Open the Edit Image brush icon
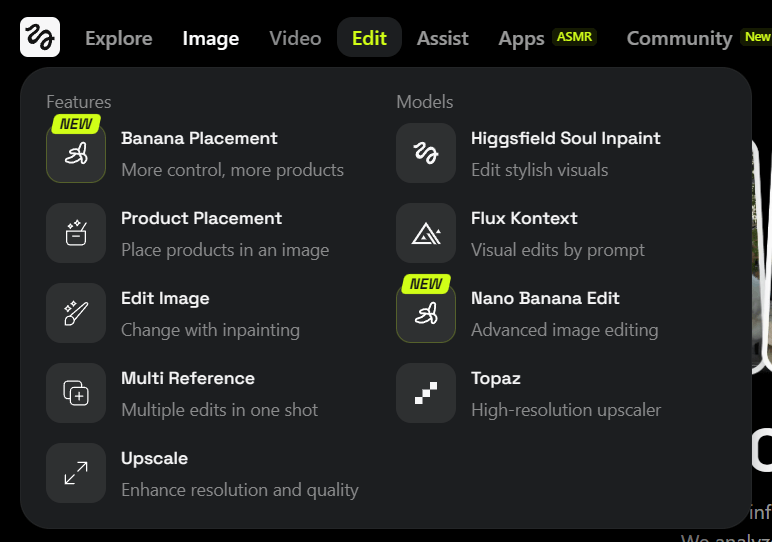The image size is (772, 542). click(x=76, y=313)
